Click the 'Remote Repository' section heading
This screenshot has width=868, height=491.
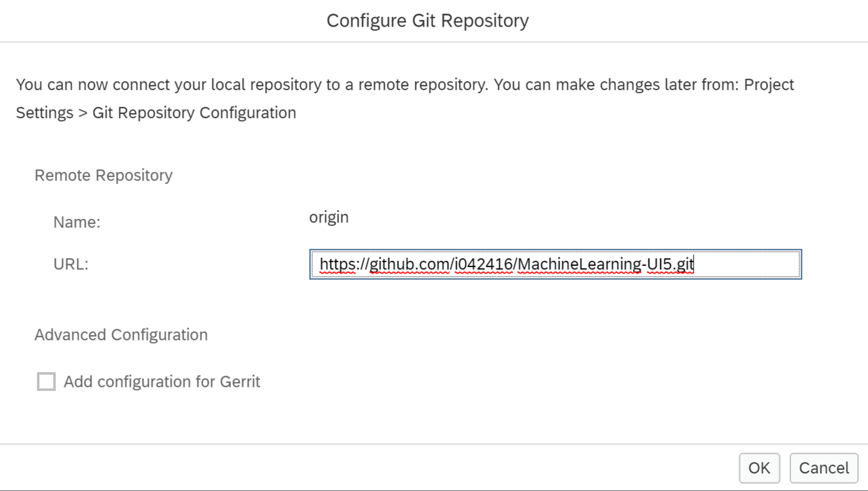click(104, 176)
